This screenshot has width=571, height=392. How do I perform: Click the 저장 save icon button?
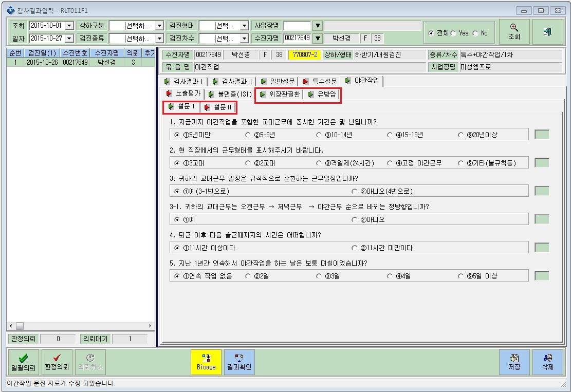click(514, 362)
